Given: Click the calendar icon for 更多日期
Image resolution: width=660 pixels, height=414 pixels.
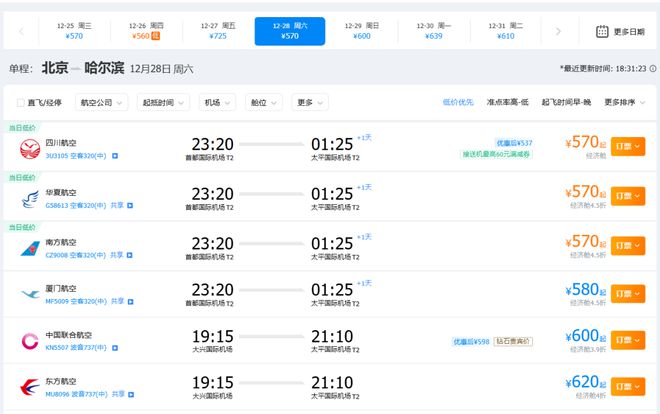Looking at the screenshot, I should (602, 32).
